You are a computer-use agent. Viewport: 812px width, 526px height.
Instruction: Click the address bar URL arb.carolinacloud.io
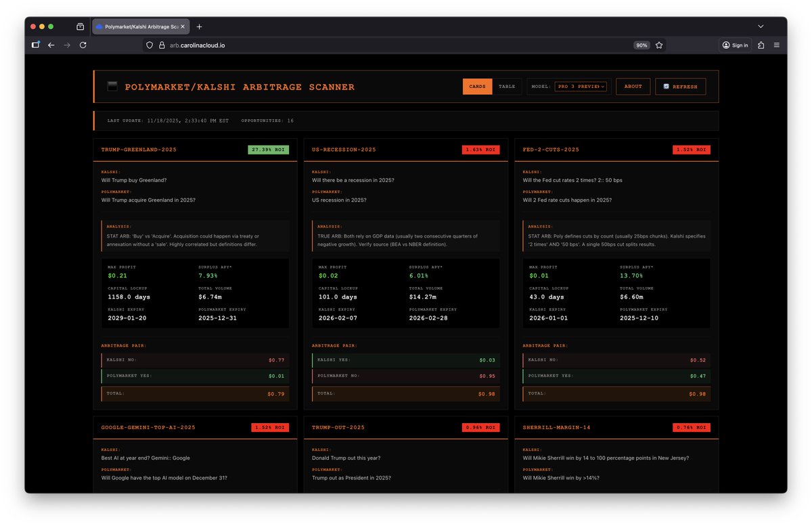pos(197,45)
